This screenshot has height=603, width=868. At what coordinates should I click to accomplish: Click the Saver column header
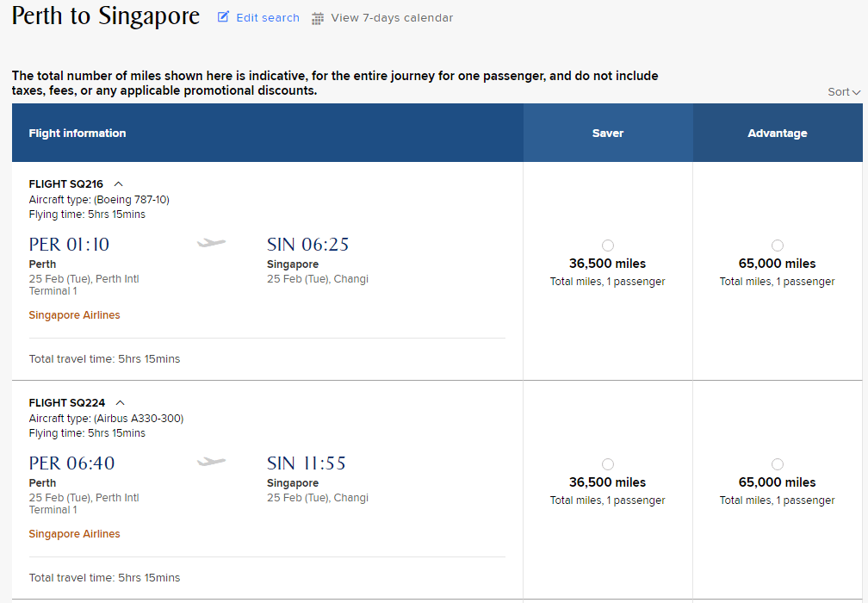click(x=608, y=134)
